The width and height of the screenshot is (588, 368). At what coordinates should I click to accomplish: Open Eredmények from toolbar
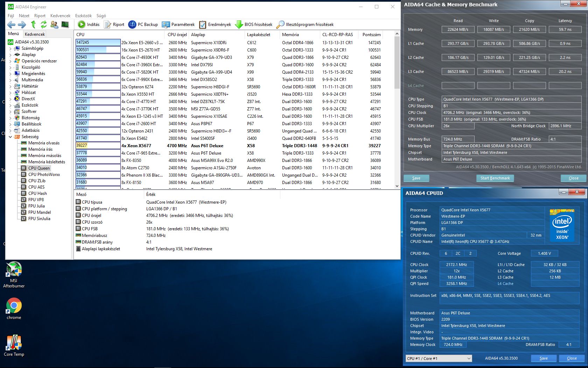pyautogui.click(x=215, y=25)
